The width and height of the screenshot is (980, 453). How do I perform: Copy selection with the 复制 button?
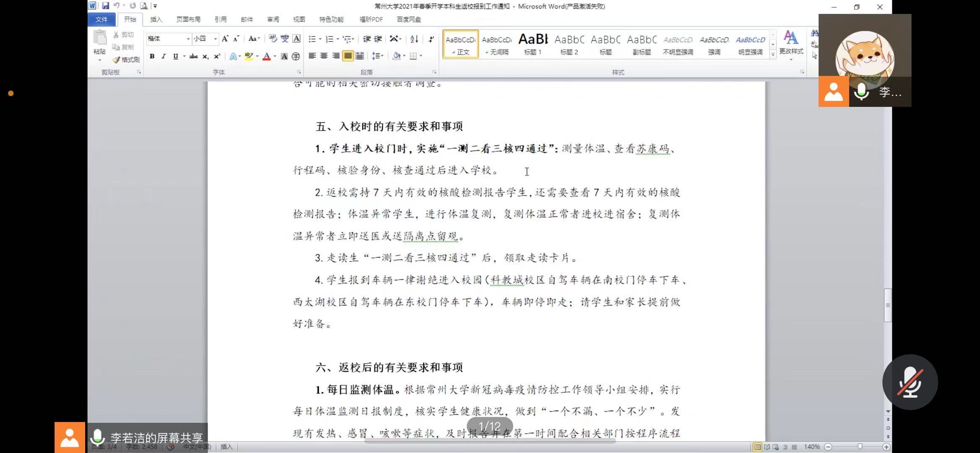123,47
